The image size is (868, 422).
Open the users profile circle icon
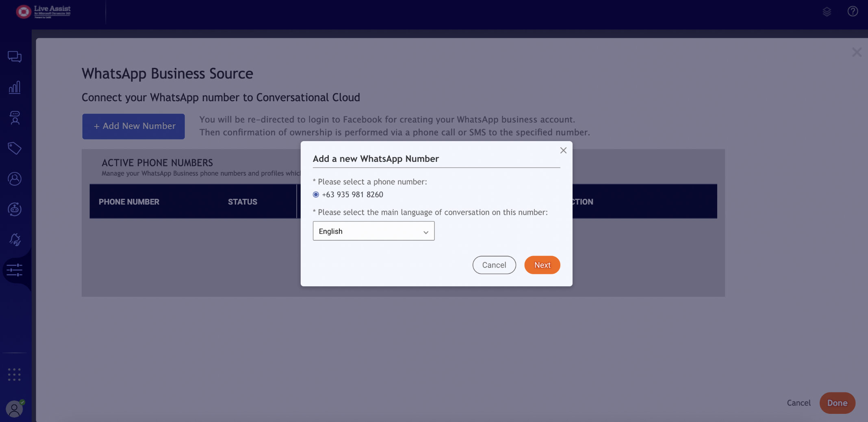click(15, 178)
